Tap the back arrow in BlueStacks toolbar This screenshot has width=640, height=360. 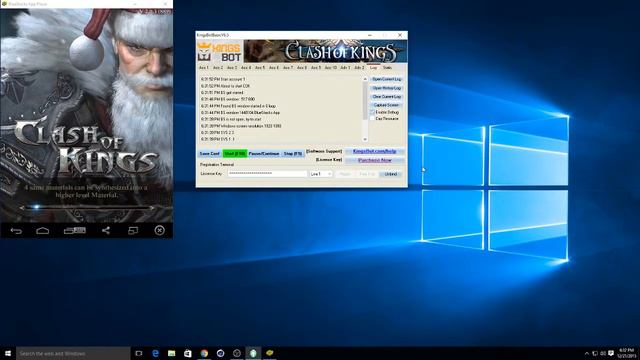[x=16, y=231]
